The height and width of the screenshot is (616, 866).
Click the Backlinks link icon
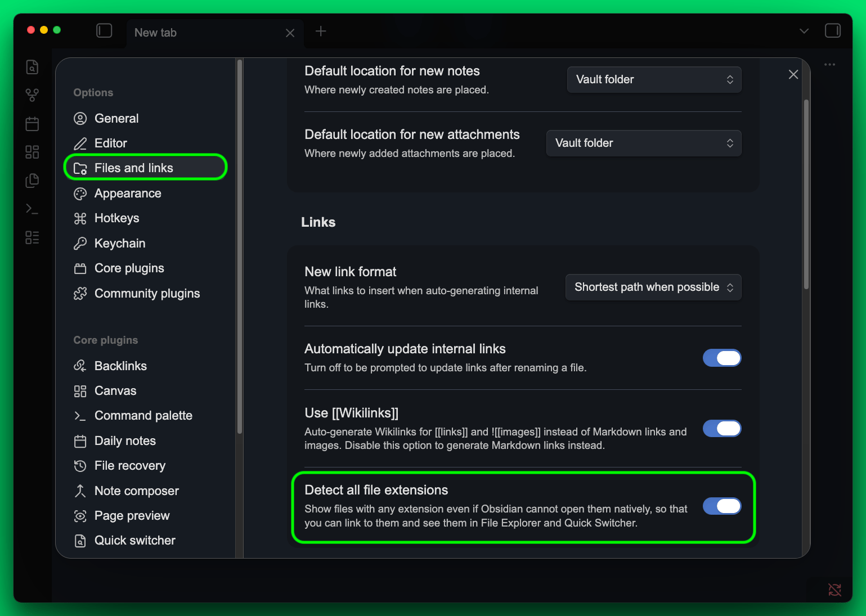coord(80,366)
